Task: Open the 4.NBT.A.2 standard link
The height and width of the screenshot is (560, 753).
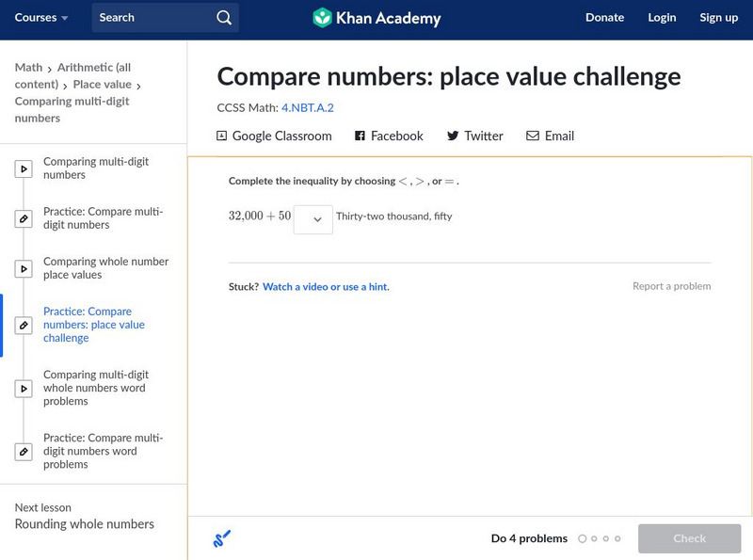Action: [x=308, y=108]
